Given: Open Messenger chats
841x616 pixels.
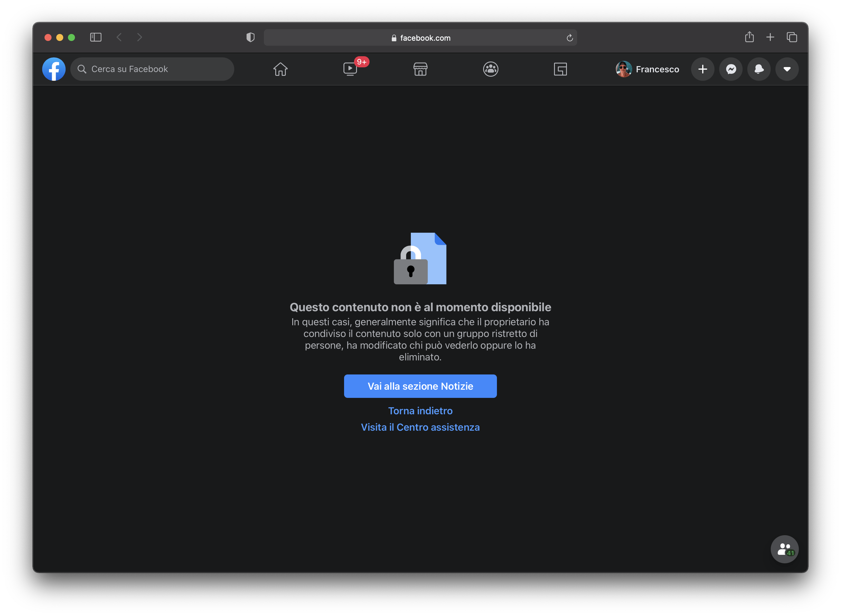Looking at the screenshot, I should (x=731, y=69).
